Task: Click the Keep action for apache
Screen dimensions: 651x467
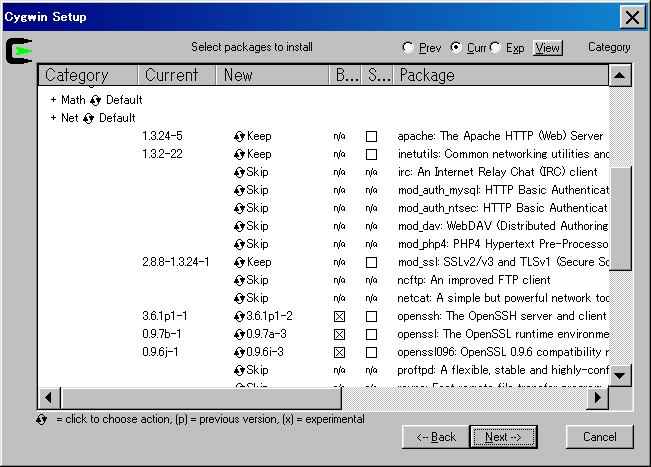Action: (259, 136)
